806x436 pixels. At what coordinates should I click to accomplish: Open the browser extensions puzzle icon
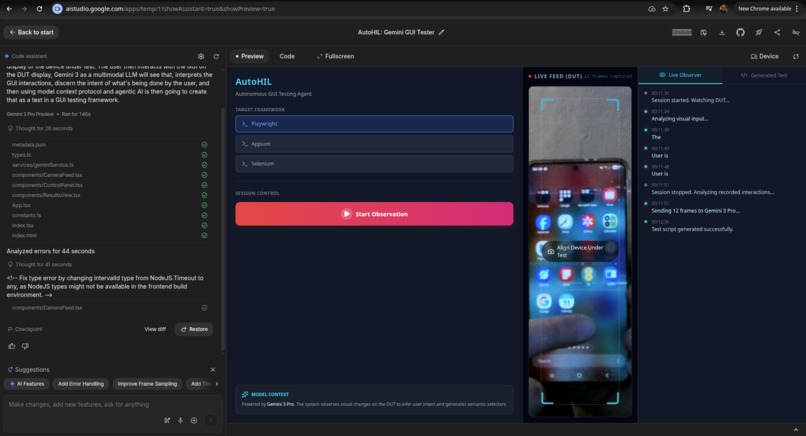pyautogui.click(x=686, y=9)
